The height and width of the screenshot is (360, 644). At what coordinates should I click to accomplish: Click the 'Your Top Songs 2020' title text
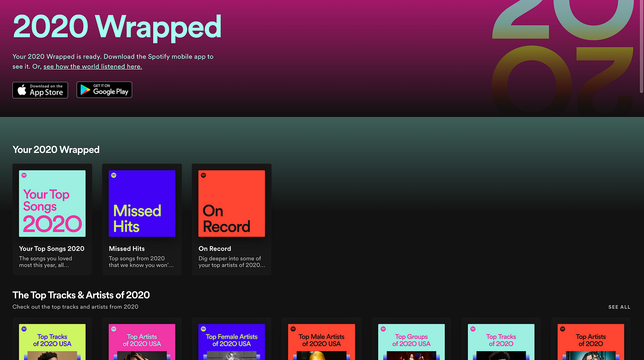pos(52,249)
